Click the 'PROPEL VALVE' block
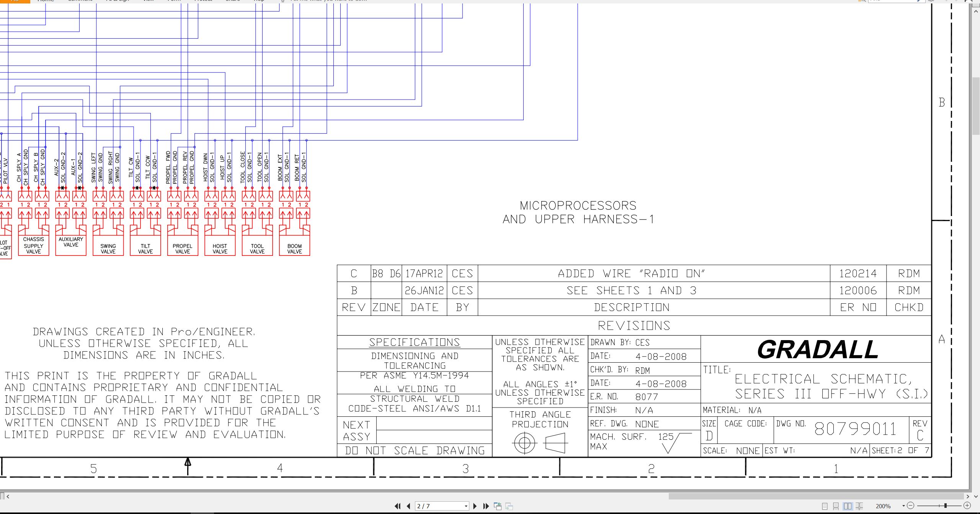This screenshot has height=514, width=980. pyautogui.click(x=183, y=246)
